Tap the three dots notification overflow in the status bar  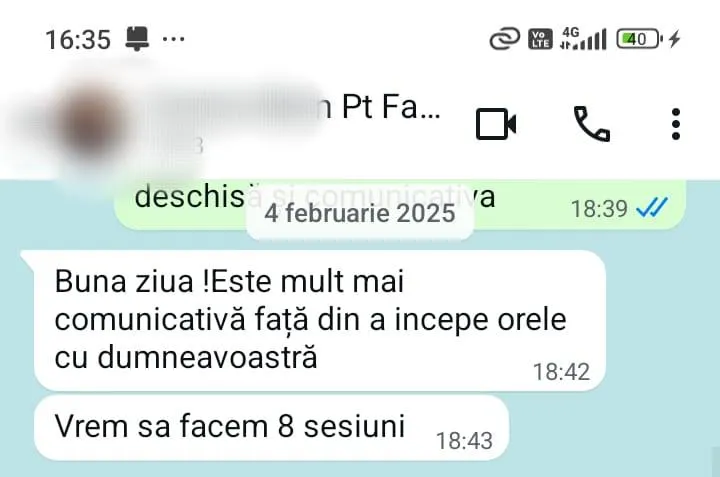[174, 39]
